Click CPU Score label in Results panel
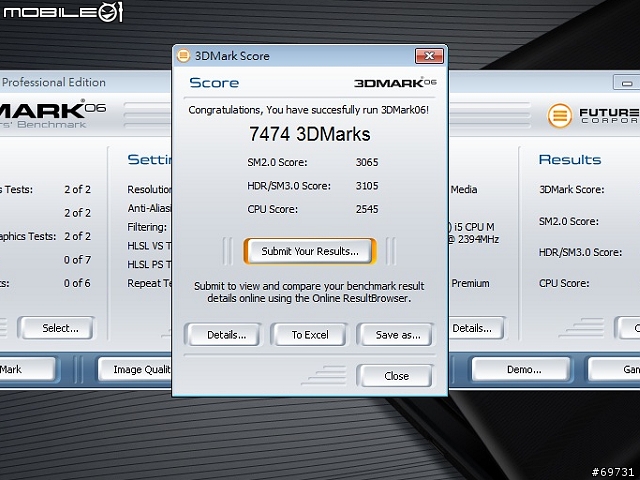The height and width of the screenshot is (480, 640). pyautogui.click(x=564, y=283)
